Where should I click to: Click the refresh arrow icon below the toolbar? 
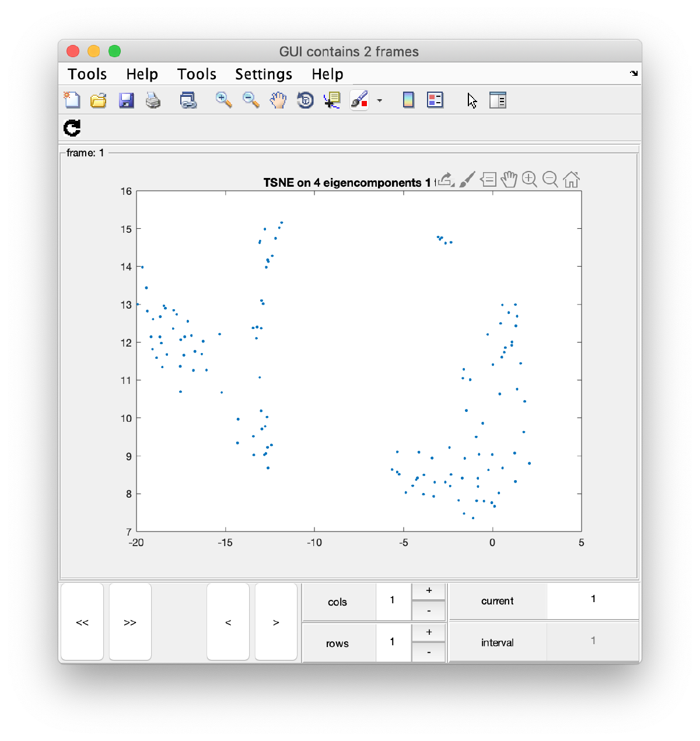tap(71, 128)
